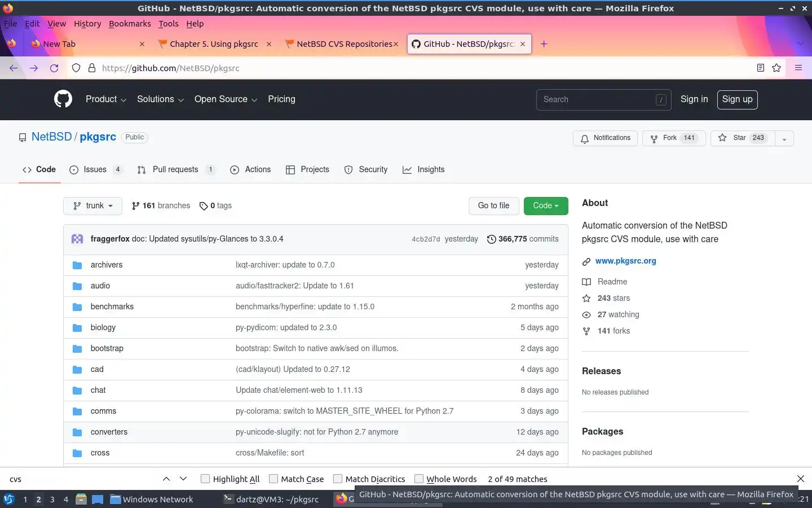Click the Readme book icon

(x=586, y=282)
